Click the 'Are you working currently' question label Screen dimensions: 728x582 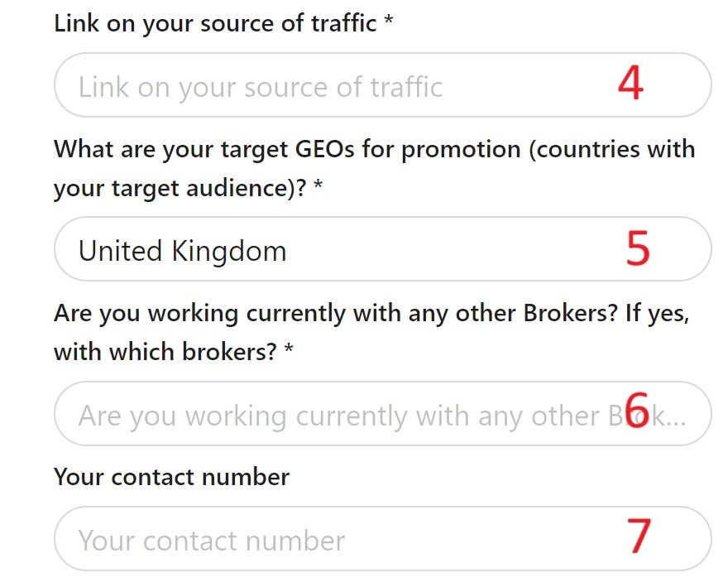coord(371,314)
